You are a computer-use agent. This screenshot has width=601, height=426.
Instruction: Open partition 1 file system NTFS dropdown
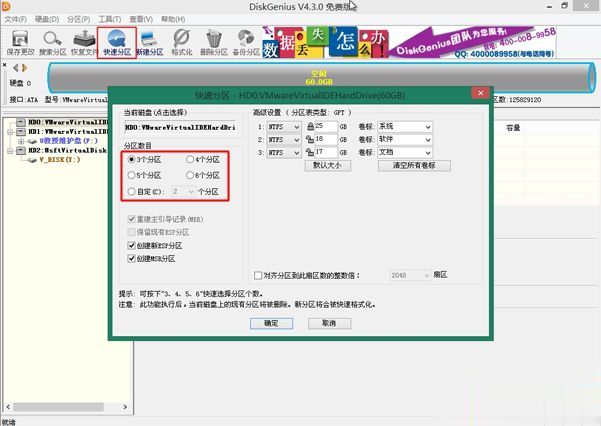(x=284, y=127)
